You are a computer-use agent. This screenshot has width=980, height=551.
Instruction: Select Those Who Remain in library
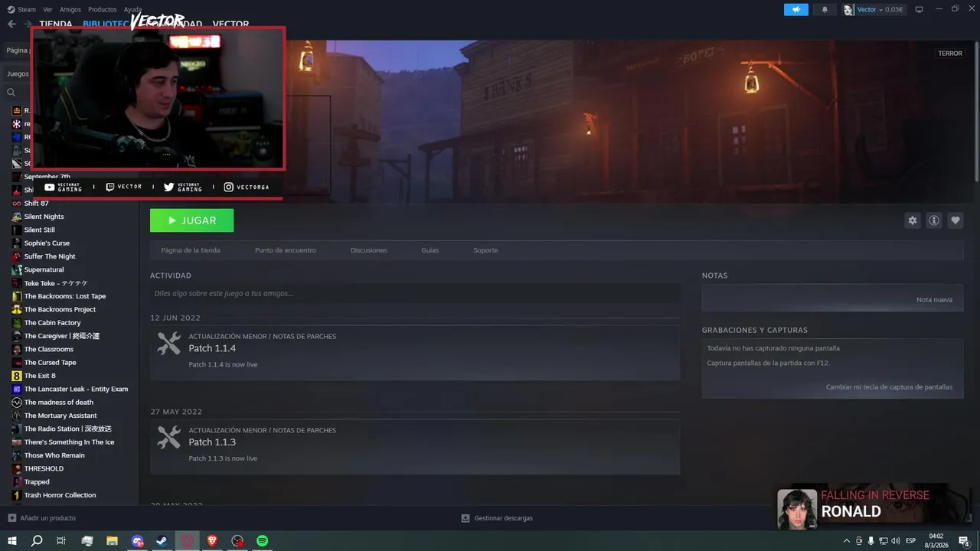click(x=54, y=455)
